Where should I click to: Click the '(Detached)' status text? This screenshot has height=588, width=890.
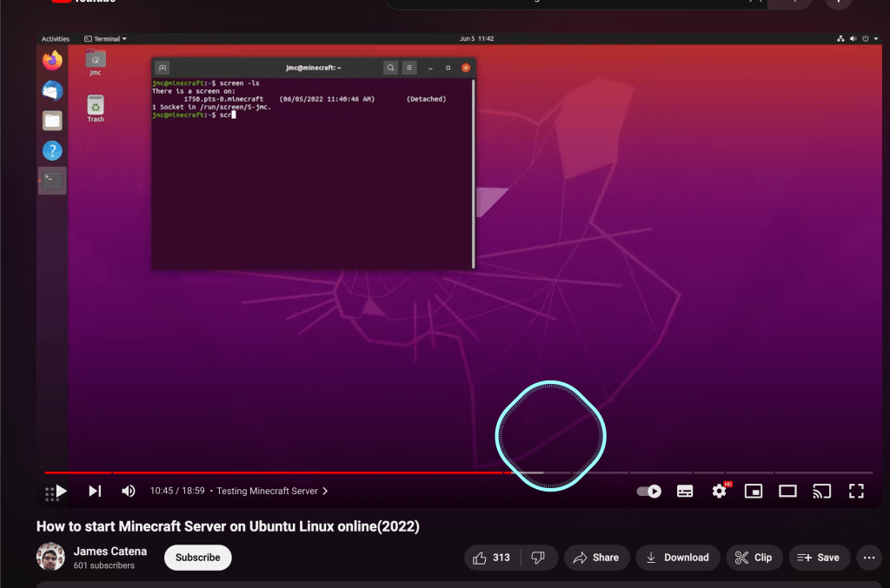coord(426,99)
